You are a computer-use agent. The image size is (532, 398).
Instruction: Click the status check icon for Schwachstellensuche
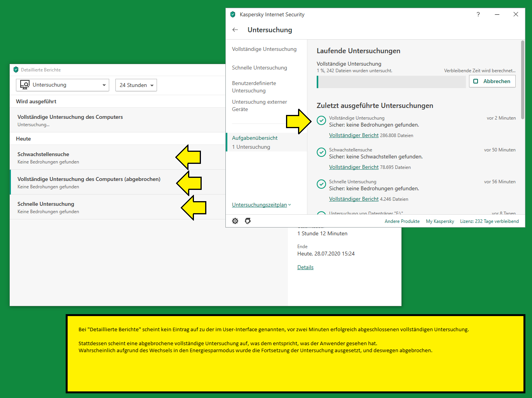click(x=321, y=152)
